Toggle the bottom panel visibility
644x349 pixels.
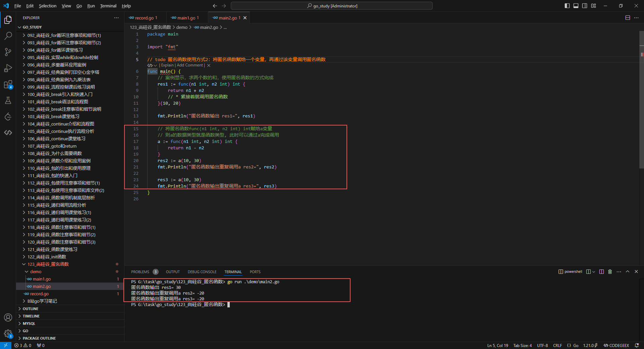coord(576,6)
